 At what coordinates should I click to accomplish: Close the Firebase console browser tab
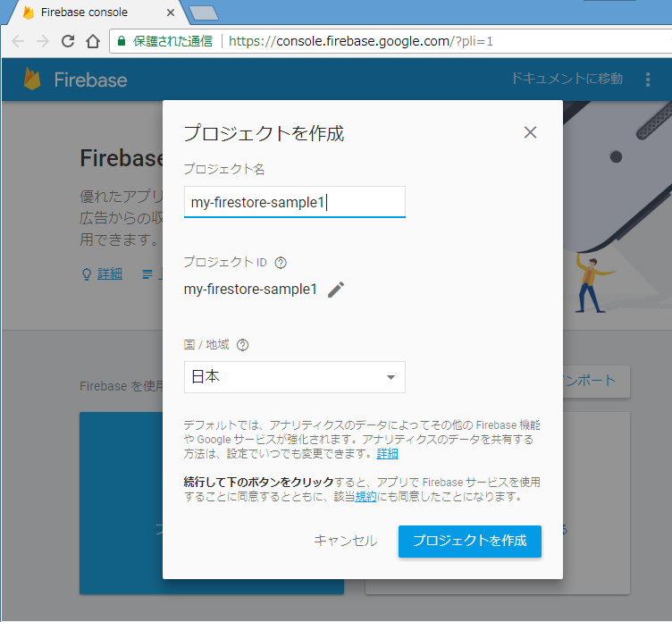[171, 13]
